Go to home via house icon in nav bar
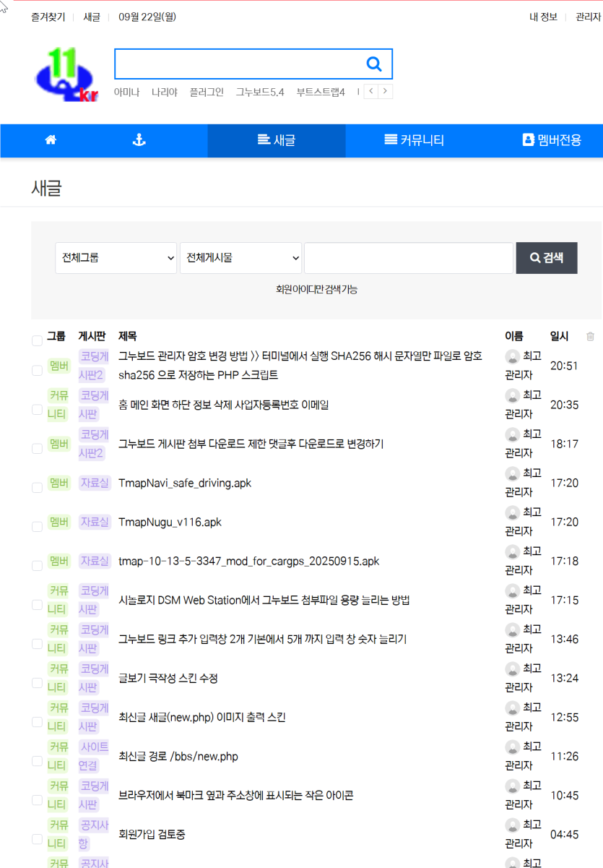 (x=51, y=140)
